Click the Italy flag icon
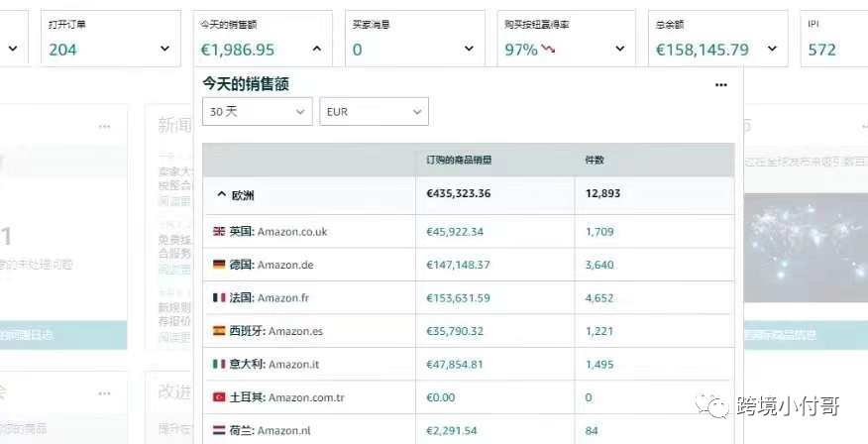This screenshot has width=868, height=444. click(x=219, y=365)
